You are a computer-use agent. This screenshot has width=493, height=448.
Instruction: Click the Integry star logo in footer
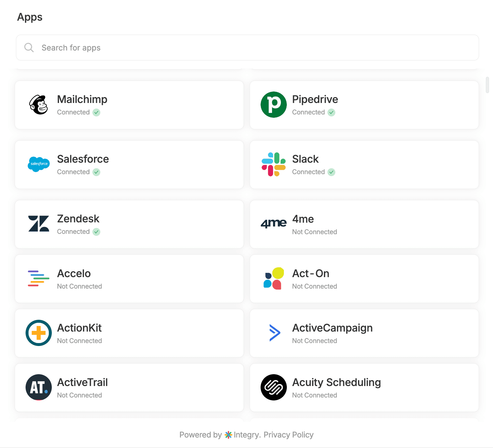click(228, 435)
